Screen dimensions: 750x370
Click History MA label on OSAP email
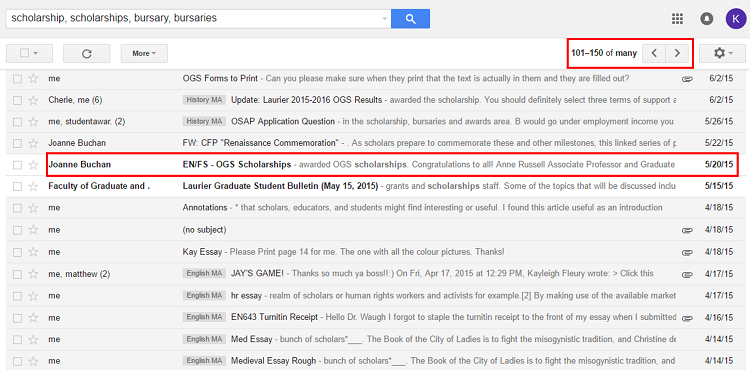pyautogui.click(x=204, y=121)
